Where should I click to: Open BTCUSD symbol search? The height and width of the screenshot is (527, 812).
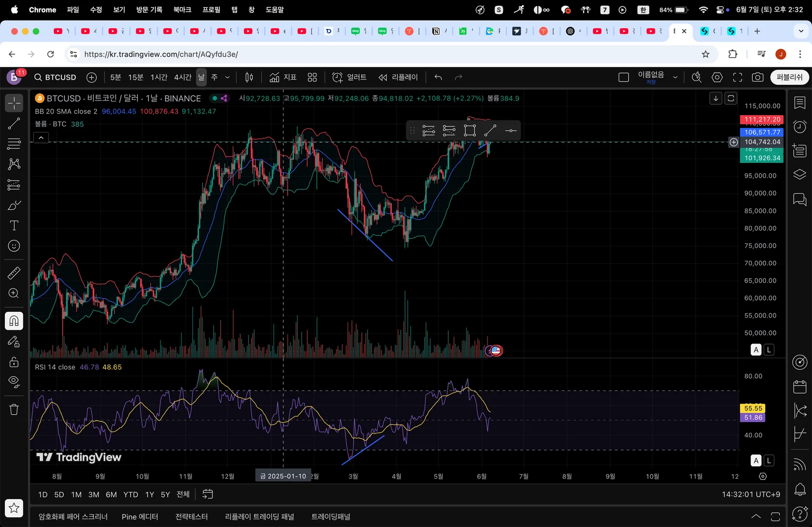click(x=55, y=77)
